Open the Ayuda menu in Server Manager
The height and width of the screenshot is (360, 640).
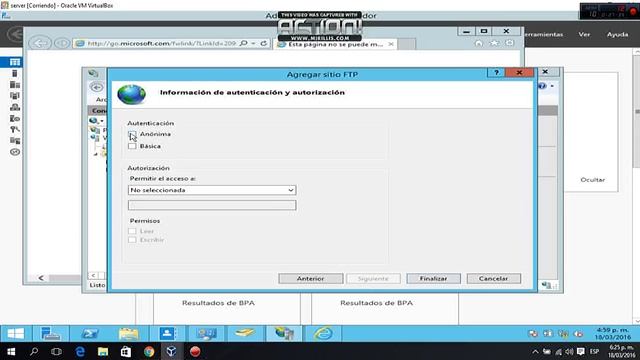(x=617, y=34)
